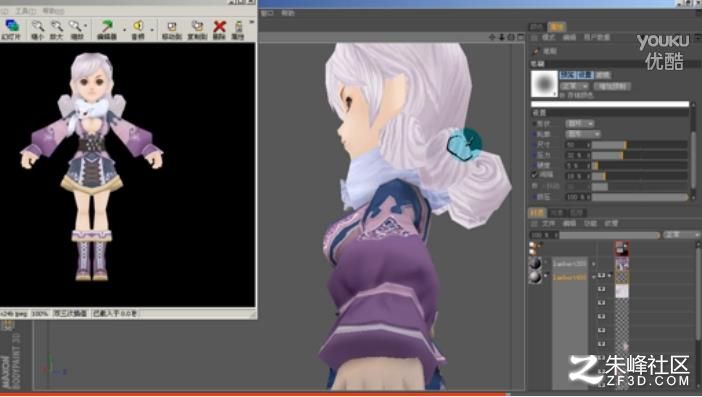This screenshot has height=397, width=702.
Task: Expand toolbar overflow chevron in viewer
Action: [x=251, y=21]
